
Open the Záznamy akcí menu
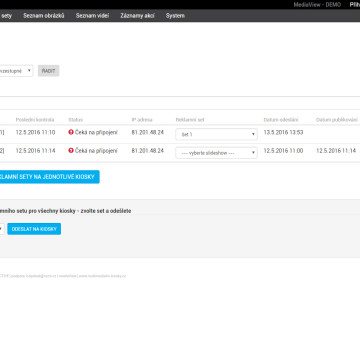(x=137, y=16)
